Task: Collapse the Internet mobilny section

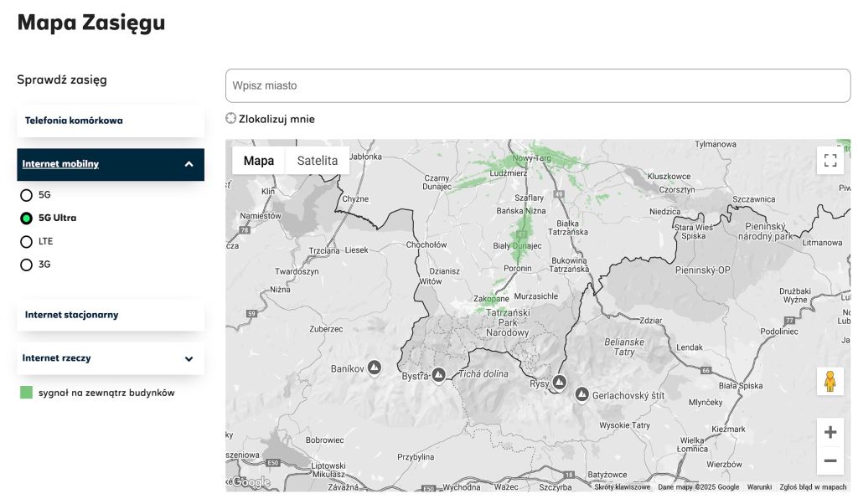Action: coord(189,165)
